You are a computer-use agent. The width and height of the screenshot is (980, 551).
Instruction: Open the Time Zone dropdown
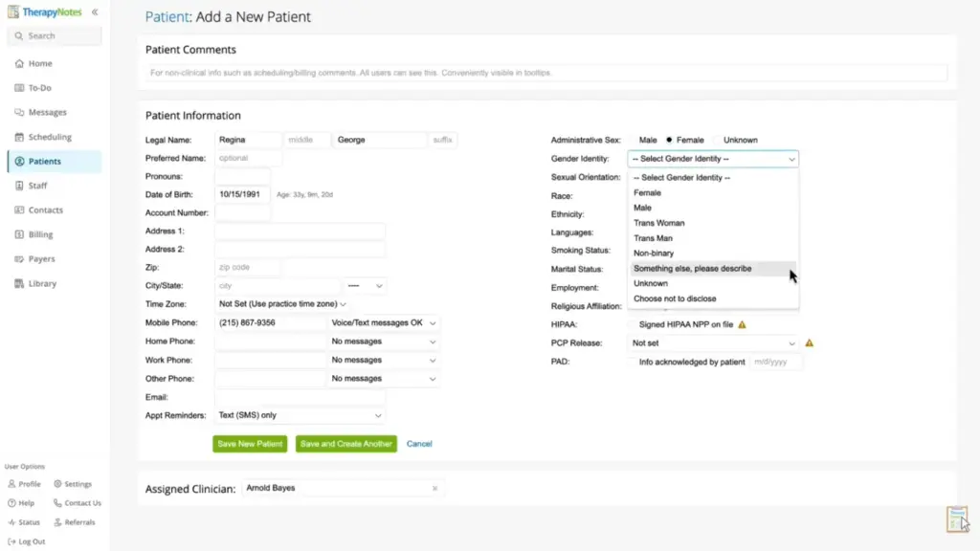point(282,304)
